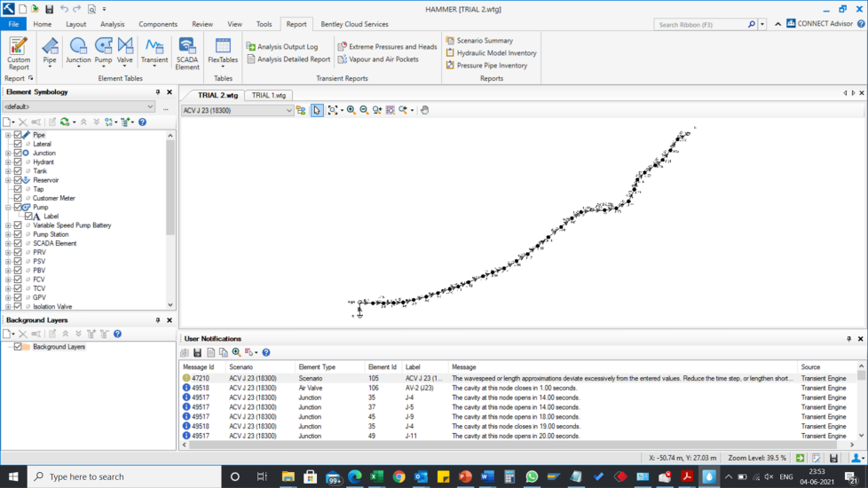Open the SCADA Element table
This screenshot has width=868, height=488.
coord(187,53)
